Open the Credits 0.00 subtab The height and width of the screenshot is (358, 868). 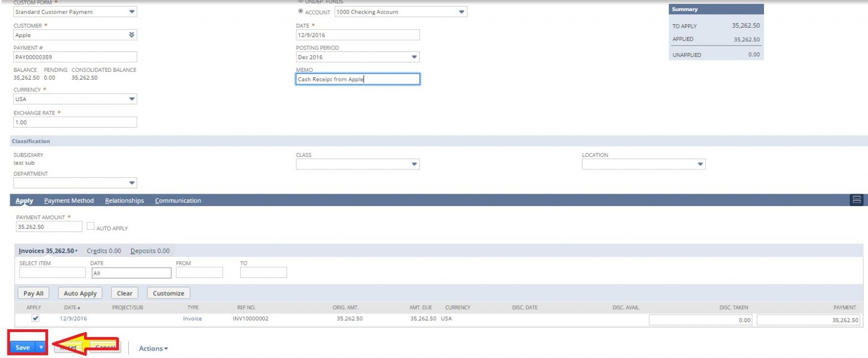pos(103,251)
